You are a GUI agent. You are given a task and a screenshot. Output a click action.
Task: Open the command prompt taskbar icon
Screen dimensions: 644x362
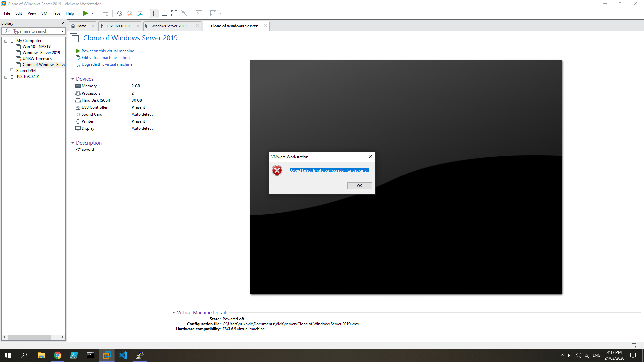[x=90, y=355]
